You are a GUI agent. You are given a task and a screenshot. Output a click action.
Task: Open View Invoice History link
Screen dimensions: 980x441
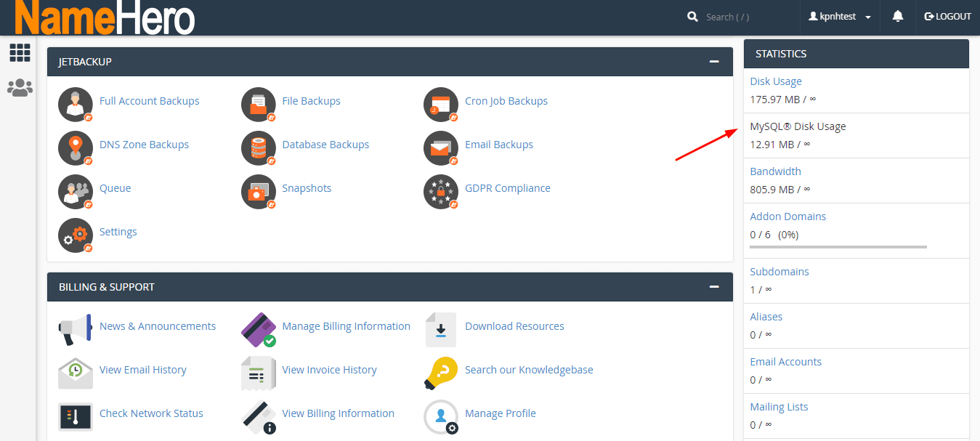(x=329, y=370)
